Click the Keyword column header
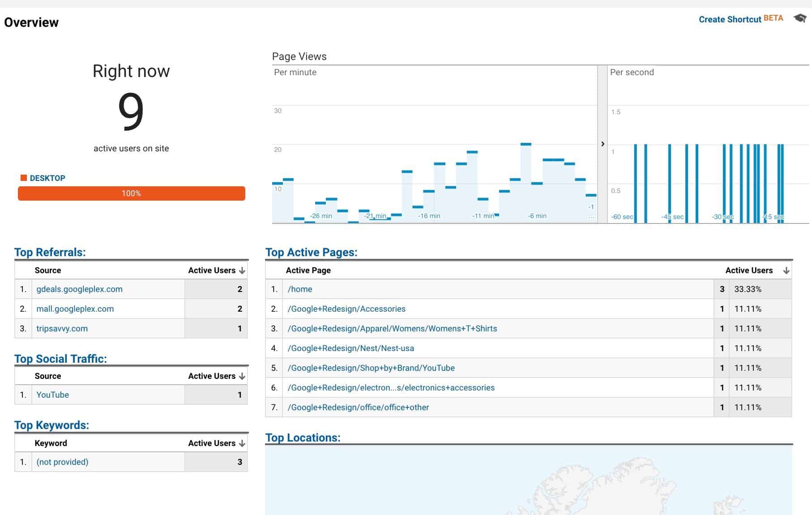The width and height of the screenshot is (812, 515). tap(51, 443)
